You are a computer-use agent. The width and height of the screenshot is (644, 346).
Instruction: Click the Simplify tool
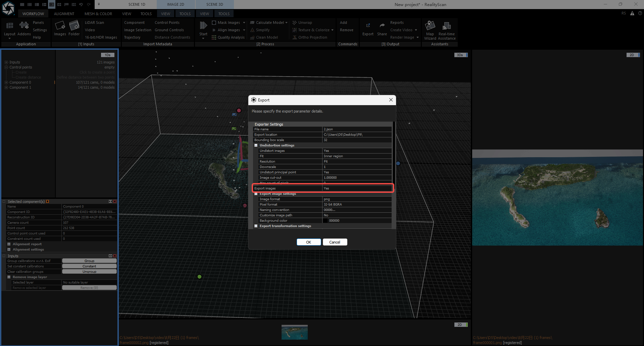260,30
